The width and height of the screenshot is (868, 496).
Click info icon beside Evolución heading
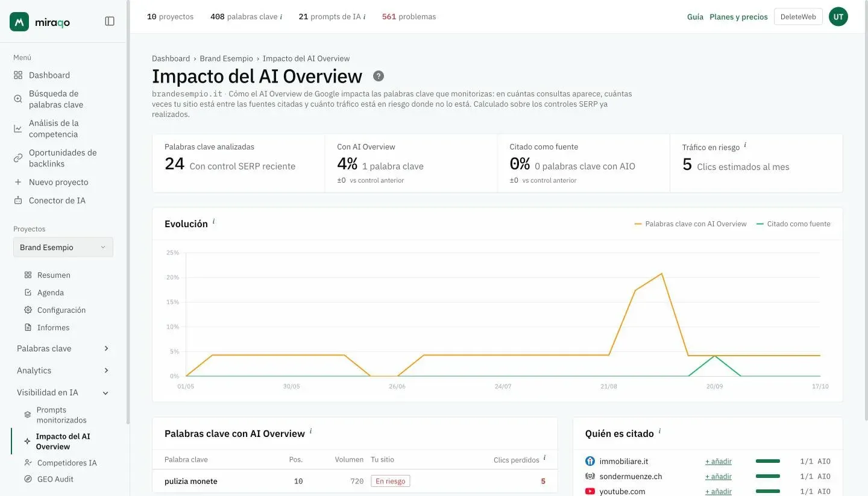[213, 222]
